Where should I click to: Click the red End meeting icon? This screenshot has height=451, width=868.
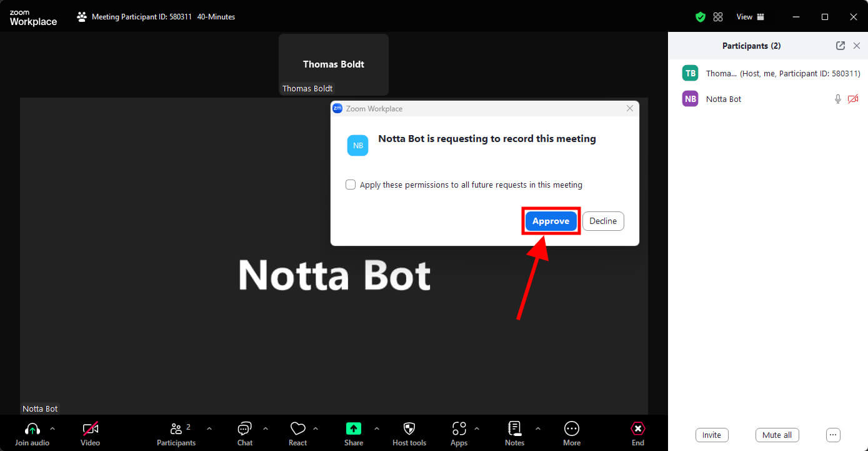point(637,429)
